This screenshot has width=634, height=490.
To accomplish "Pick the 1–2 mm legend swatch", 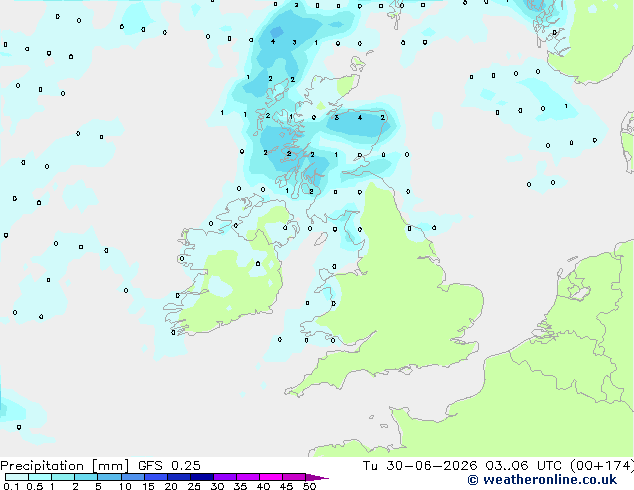I will 63,477.
